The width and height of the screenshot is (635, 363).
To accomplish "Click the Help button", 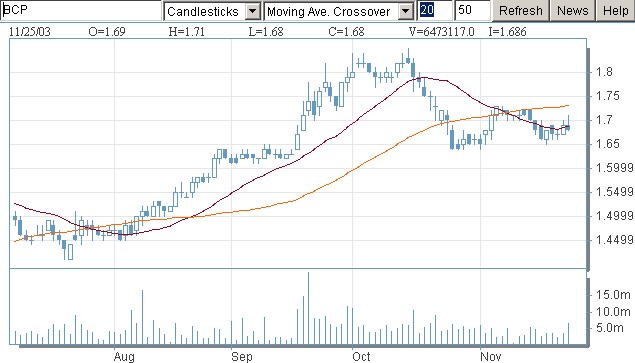I will click(616, 11).
